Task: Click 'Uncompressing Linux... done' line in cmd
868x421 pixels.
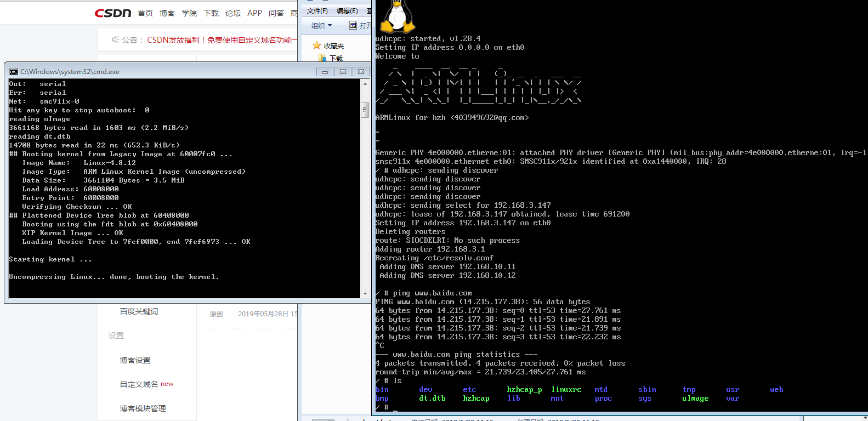Action: pyautogui.click(x=114, y=277)
